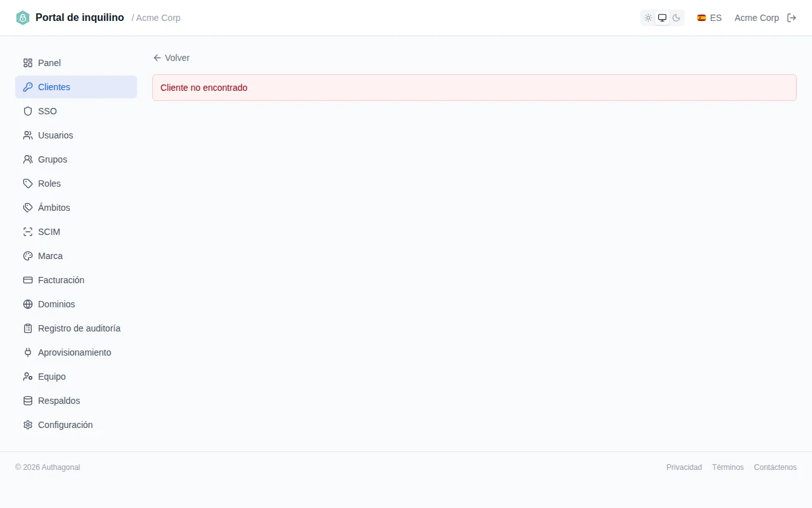Screen dimensions: 812x508
Task: View Registro de auditoría
Action: pos(76,328)
